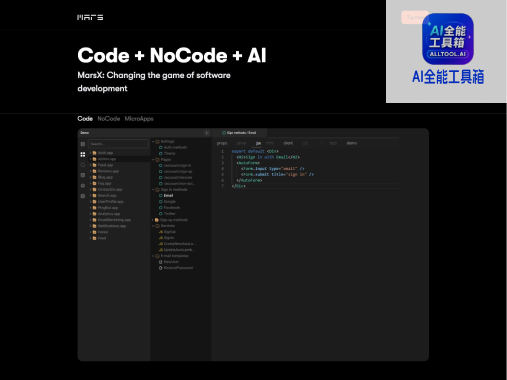The height and width of the screenshot is (380, 507).
Task: Click the Search.app folder icon
Action: point(94,195)
